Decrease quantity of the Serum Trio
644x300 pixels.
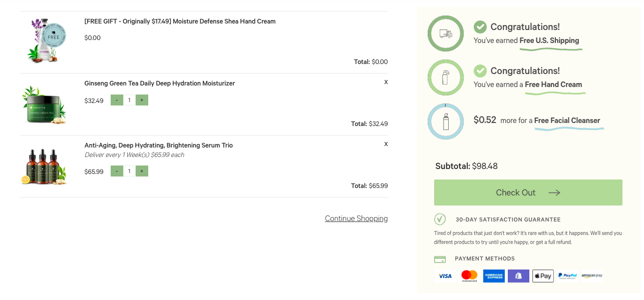(x=117, y=171)
